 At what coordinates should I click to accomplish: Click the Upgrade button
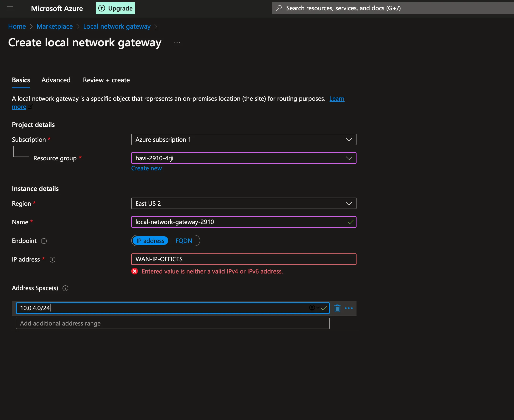[x=115, y=8]
